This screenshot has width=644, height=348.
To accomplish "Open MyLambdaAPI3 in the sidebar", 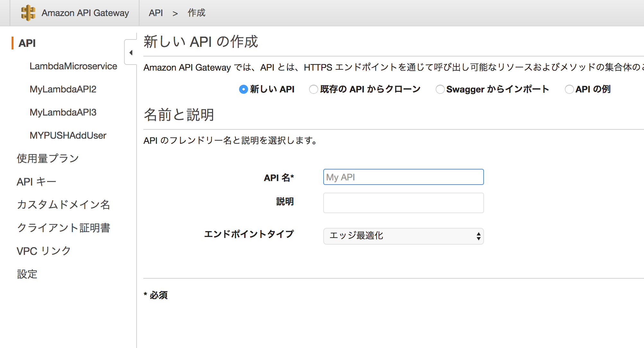I will [63, 112].
